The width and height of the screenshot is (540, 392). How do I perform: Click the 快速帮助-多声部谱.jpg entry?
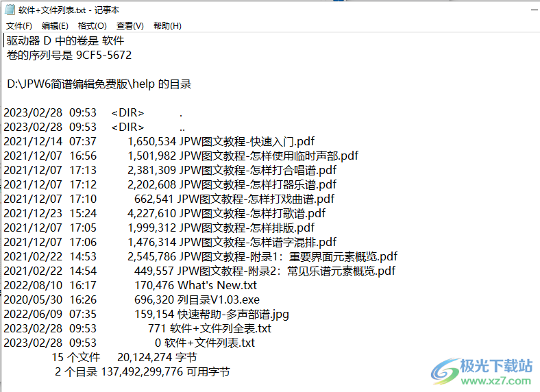233,315
